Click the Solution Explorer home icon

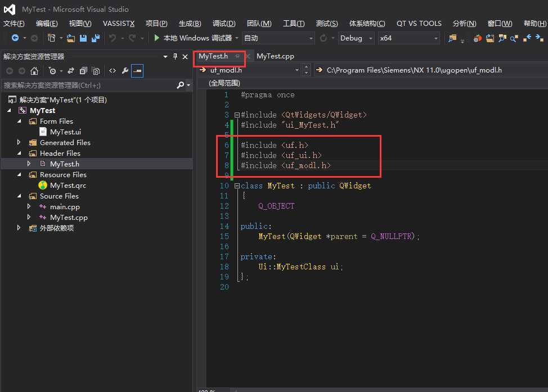[x=34, y=71]
